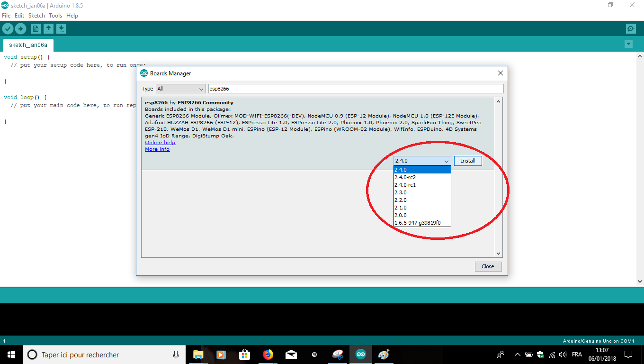Click the void setup() line in editor
This screenshot has height=364, width=644.
tap(27, 57)
